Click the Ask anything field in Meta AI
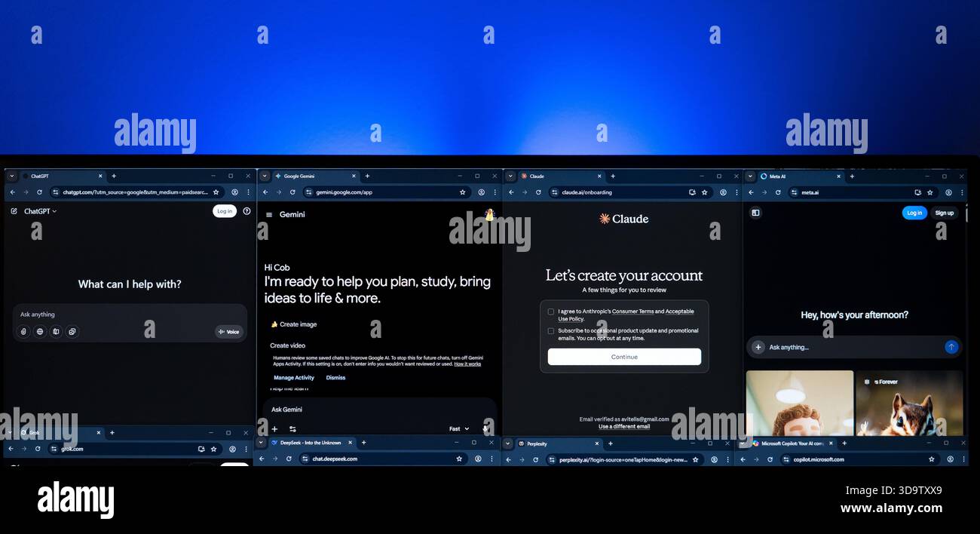The width and height of the screenshot is (980, 534). pos(853,347)
